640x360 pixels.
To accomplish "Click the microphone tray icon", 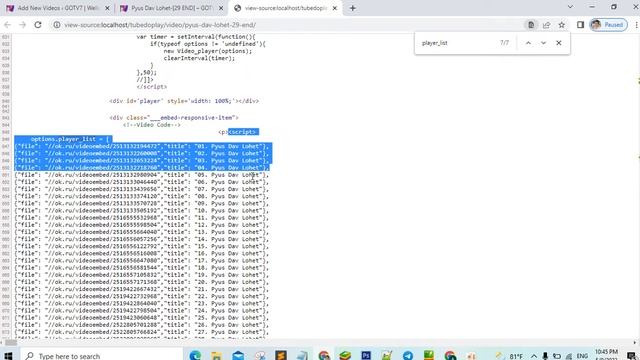I will tap(545, 356).
